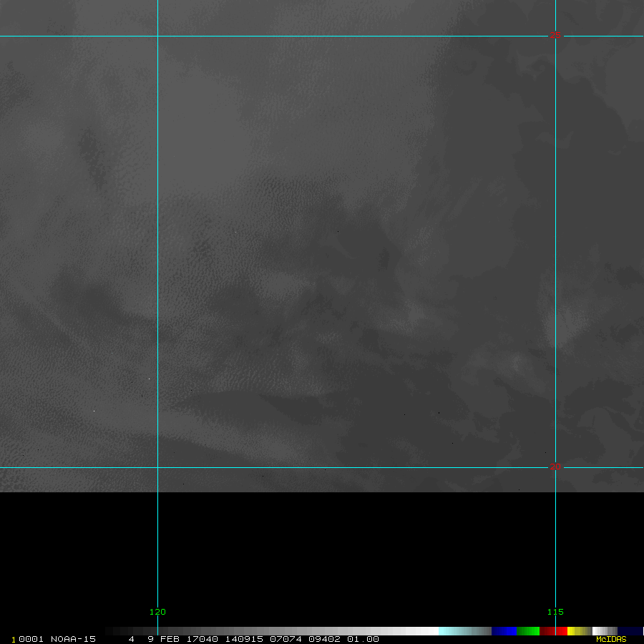The height and width of the screenshot is (644, 644).
Task: Click the green segment of color bar
Action: (528, 631)
